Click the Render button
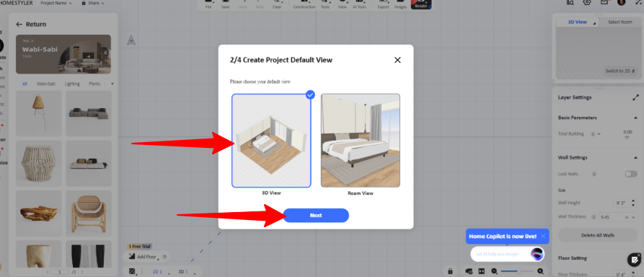This screenshot has width=644, height=277. [421, 4]
